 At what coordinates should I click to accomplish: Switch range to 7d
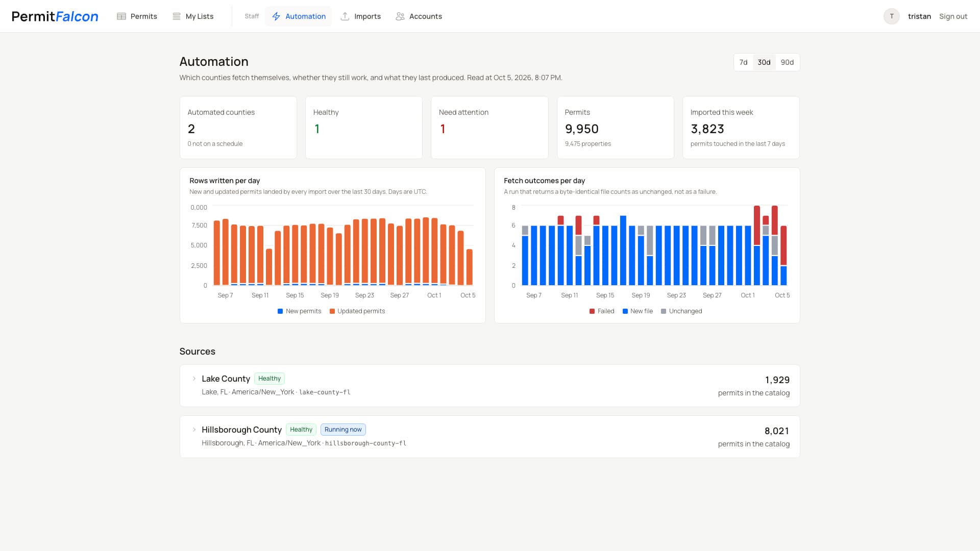tap(743, 62)
